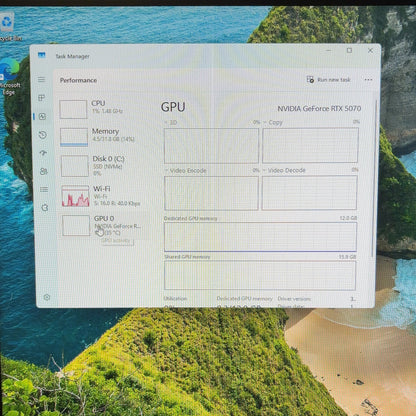The width and height of the screenshot is (416, 416).
Task: Click the Wi-Fi throughput graph thumbnail
Action: click(75, 196)
